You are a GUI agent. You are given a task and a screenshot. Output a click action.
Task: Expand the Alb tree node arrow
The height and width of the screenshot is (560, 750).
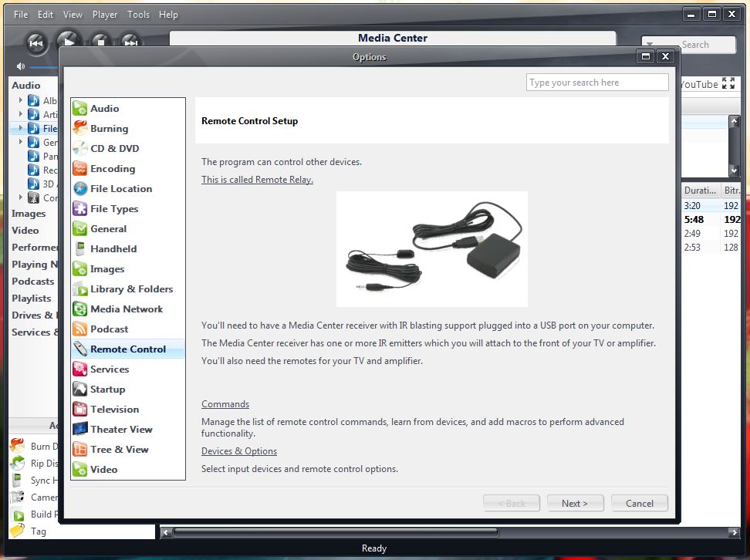coord(21,100)
